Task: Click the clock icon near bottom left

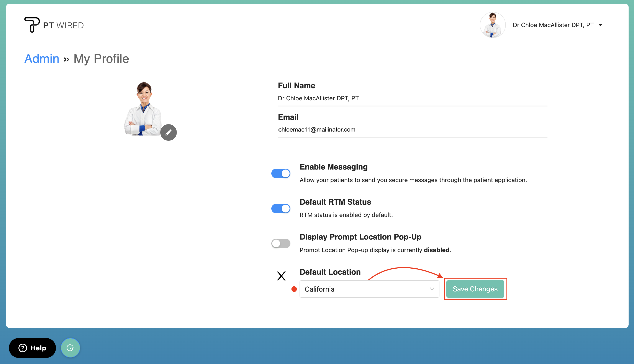Action: (70, 348)
